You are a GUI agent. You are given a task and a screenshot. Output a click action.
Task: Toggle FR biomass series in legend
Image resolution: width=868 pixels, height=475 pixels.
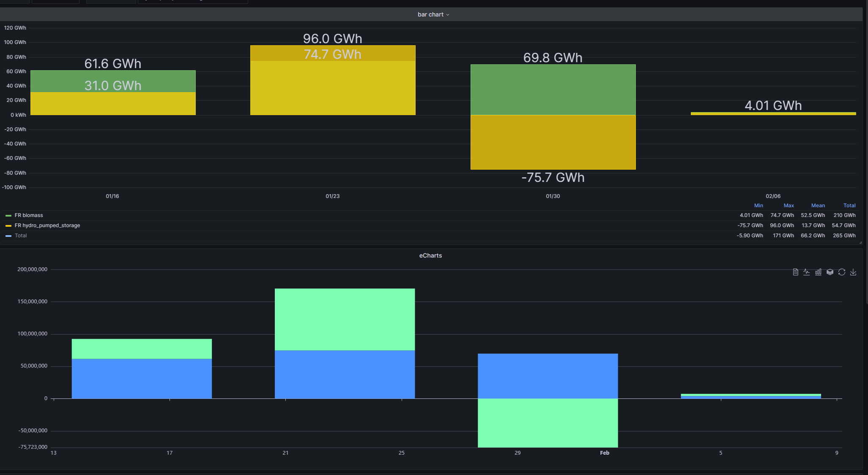[x=29, y=215]
